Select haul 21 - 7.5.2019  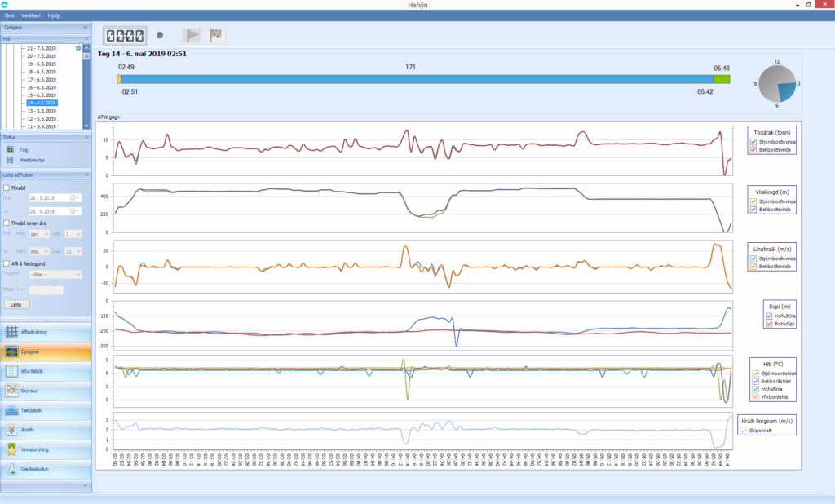42,48
